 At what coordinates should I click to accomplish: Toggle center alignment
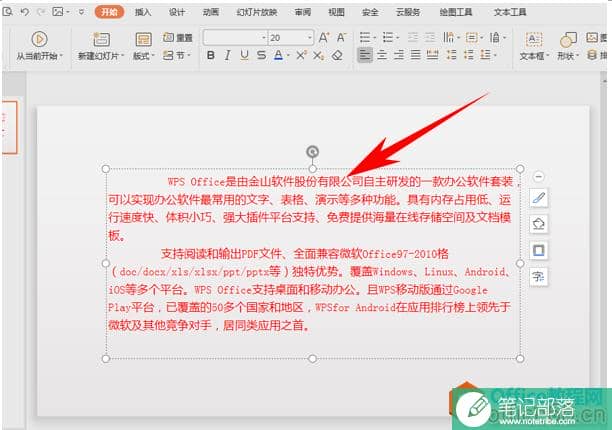click(382, 55)
